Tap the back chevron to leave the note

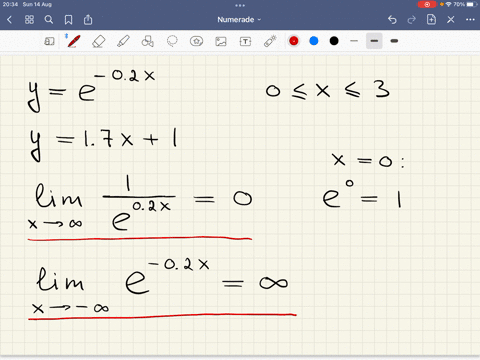[x=9, y=20]
